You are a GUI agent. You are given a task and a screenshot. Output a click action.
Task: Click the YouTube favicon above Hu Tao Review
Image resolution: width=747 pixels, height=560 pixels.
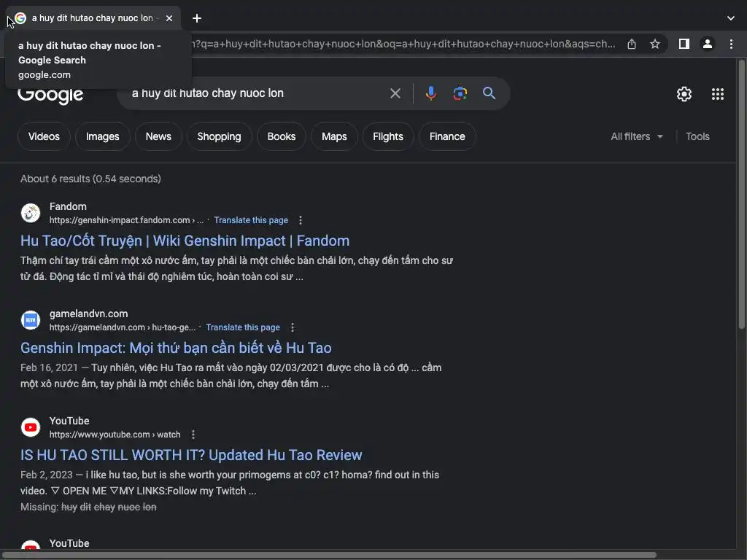tap(31, 427)
